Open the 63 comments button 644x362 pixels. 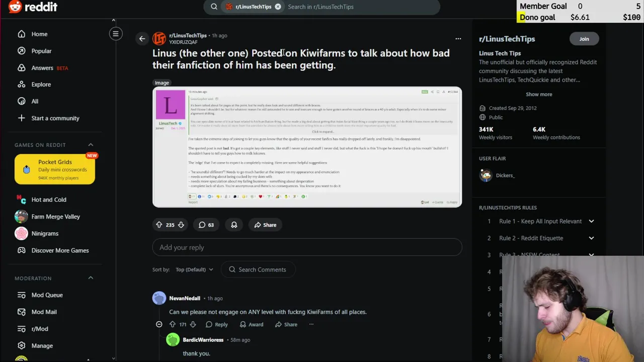(x=206, y=225)
